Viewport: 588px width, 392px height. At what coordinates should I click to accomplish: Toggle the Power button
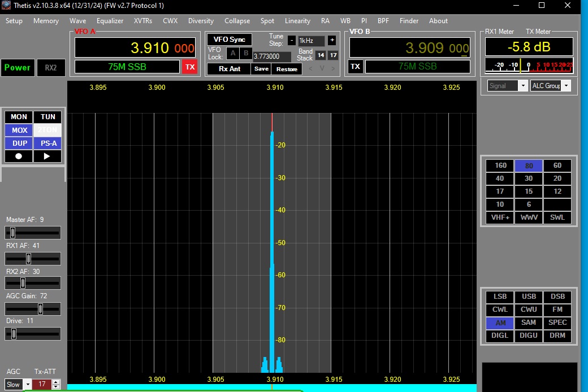18,67
